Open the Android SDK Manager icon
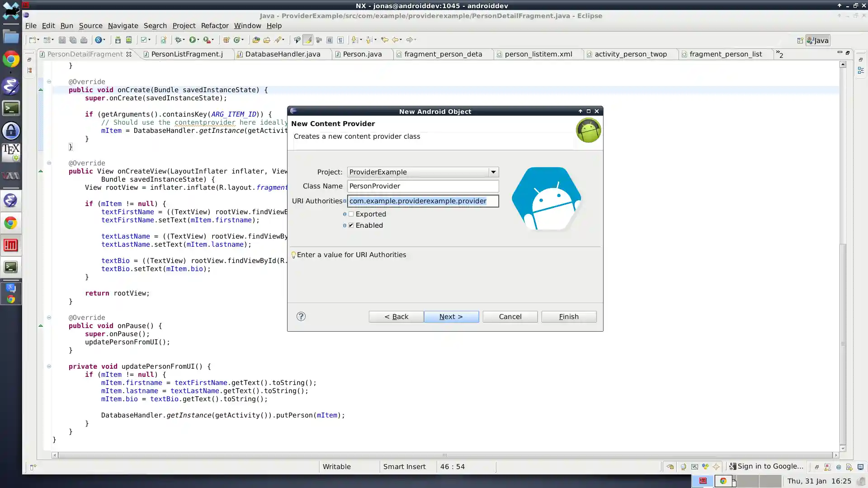The image size is (868, 488). (118, 40)
